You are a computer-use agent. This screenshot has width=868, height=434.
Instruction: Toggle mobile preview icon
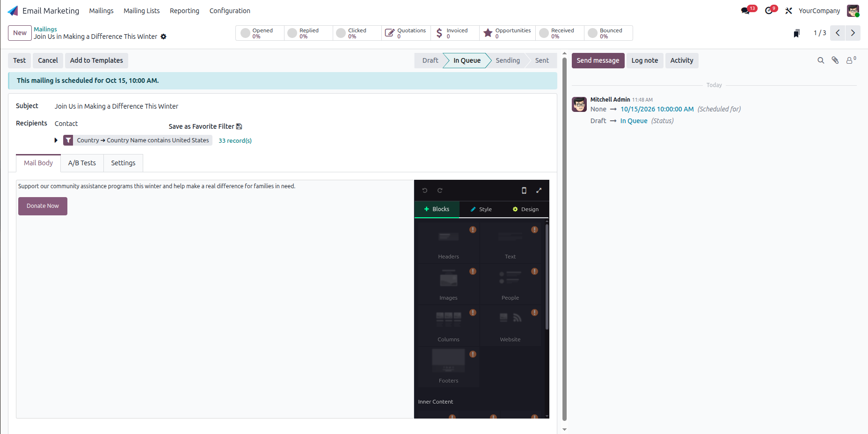(524, 191)
